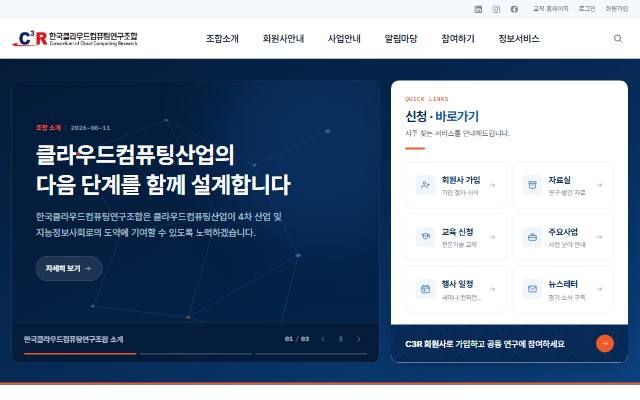Viewport: 640px width, 400px height.
Task: Click the archive box icon on 자료실 card
Action: pos(532,185)
